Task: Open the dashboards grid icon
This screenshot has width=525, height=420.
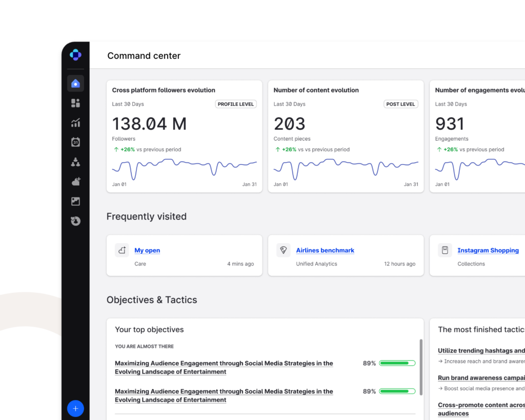Action: (x=75, y=103)
